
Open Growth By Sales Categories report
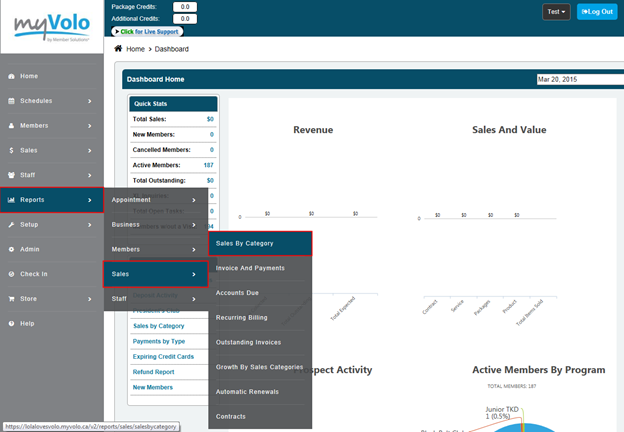coord(260,367)
